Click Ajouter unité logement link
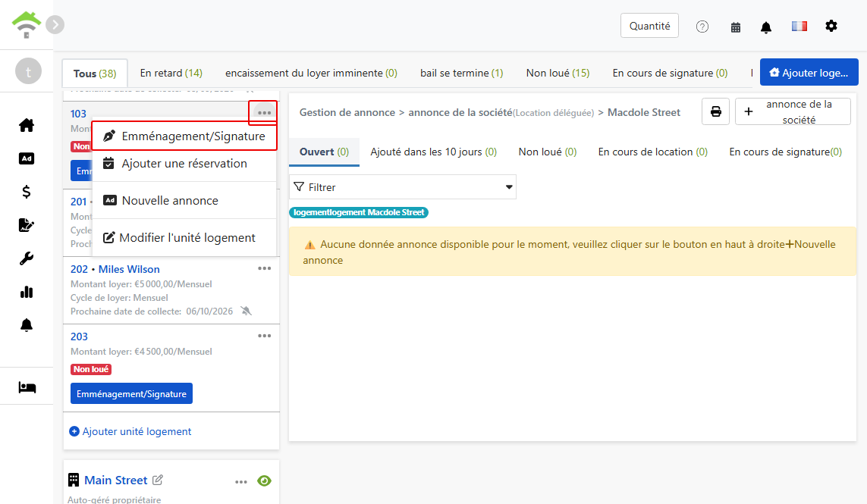Screen dimensions: 867x504 pyautogui.click(x=130, y=431)
